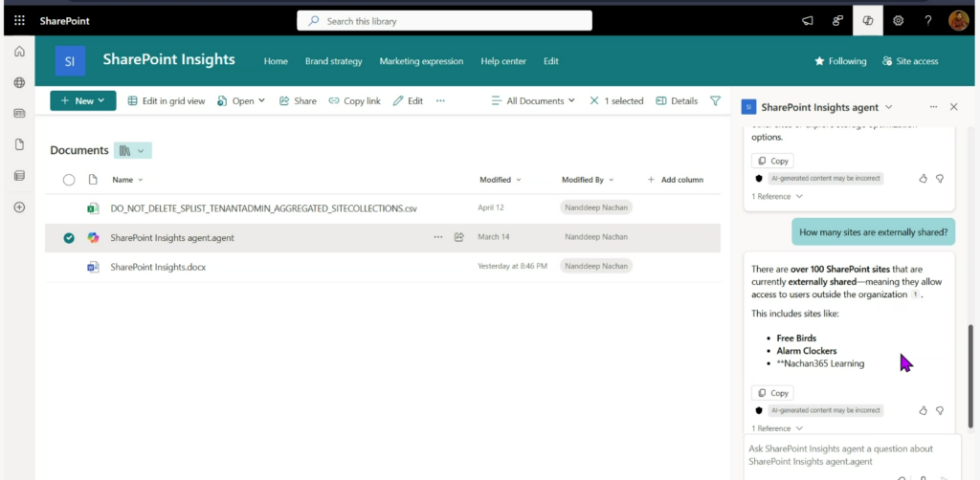The image size is (980, 480).
Task: Expand 1 Reference under externally shared answer
Action: coord(777,428)
